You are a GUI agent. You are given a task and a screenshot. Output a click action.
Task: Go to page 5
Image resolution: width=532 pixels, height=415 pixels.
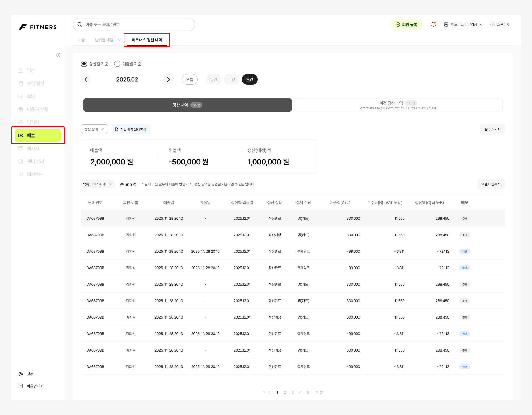coord(308,392)
